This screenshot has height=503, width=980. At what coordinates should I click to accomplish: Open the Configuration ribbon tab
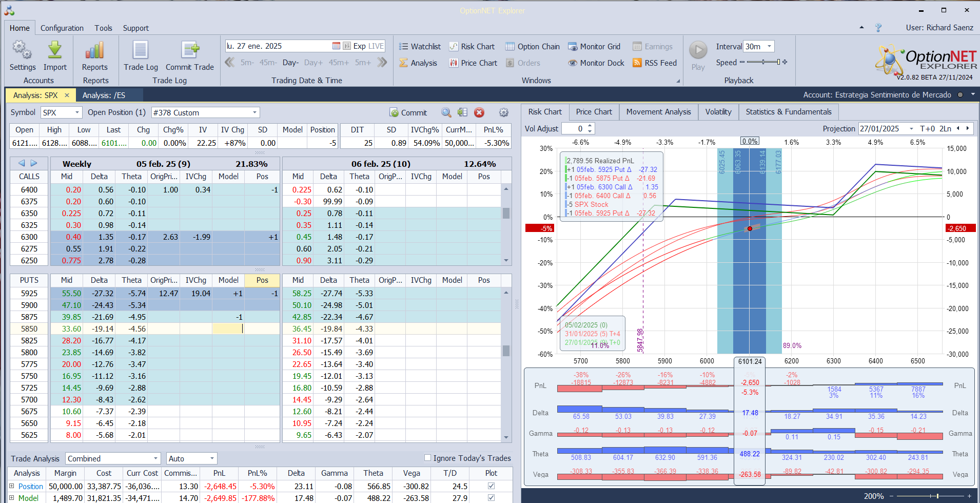[62, 28]
